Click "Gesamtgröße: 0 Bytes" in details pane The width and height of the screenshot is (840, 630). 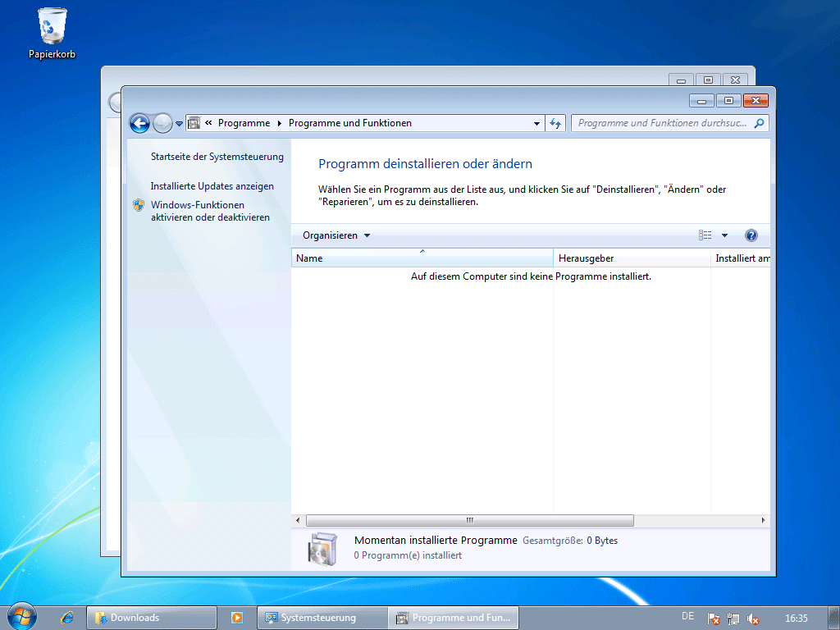coord(570,541)
